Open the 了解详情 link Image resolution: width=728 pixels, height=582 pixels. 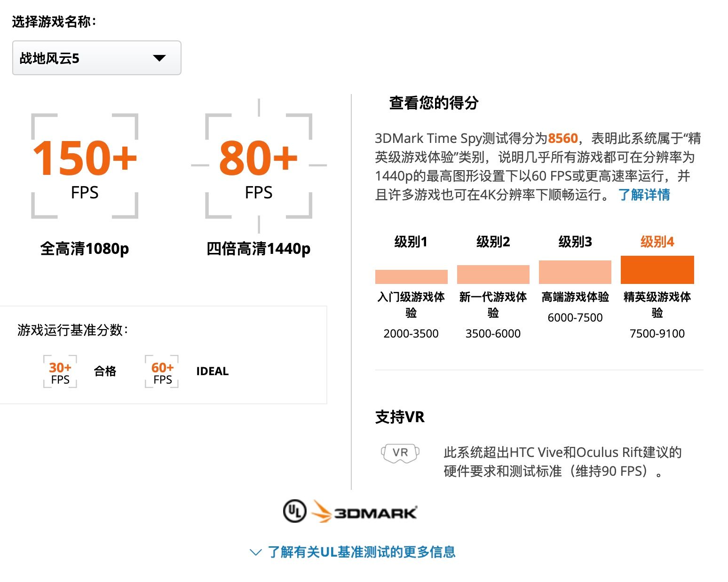point(645,196)
